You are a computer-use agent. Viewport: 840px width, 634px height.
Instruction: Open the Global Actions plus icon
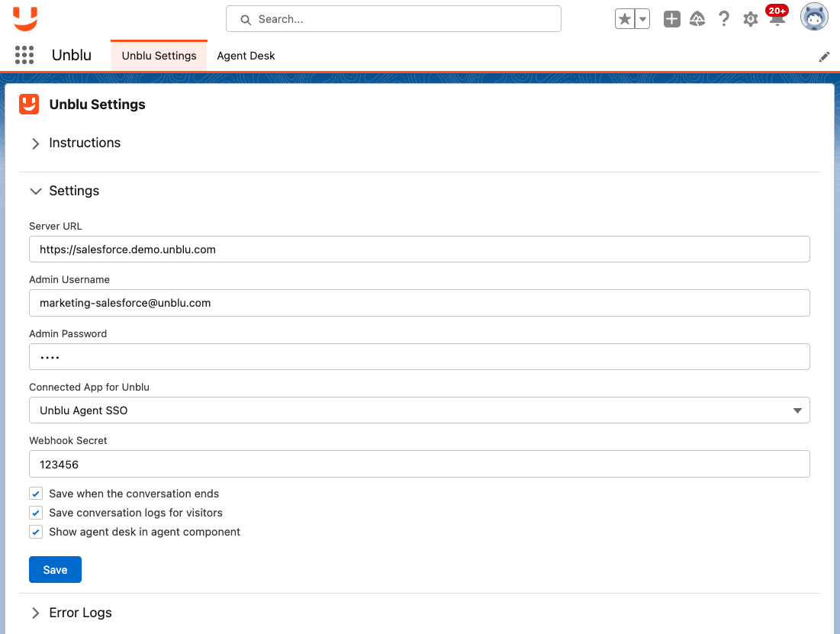pyautogui.click(x=671, y=19)
